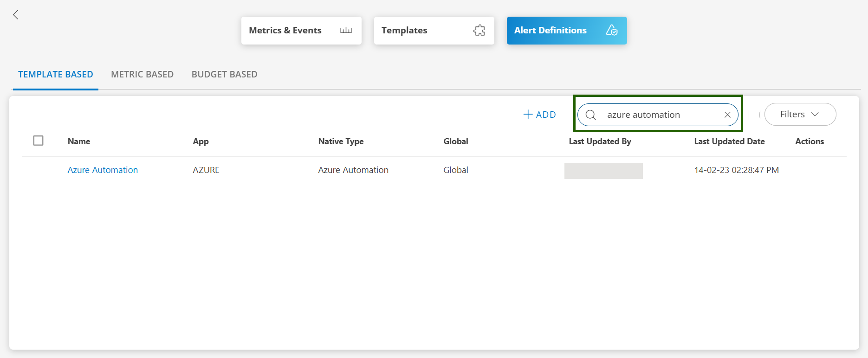This screenshot has width=868, height=358.
Task: Click the magnifying glass search icon
Action: [x=590, y=115]
